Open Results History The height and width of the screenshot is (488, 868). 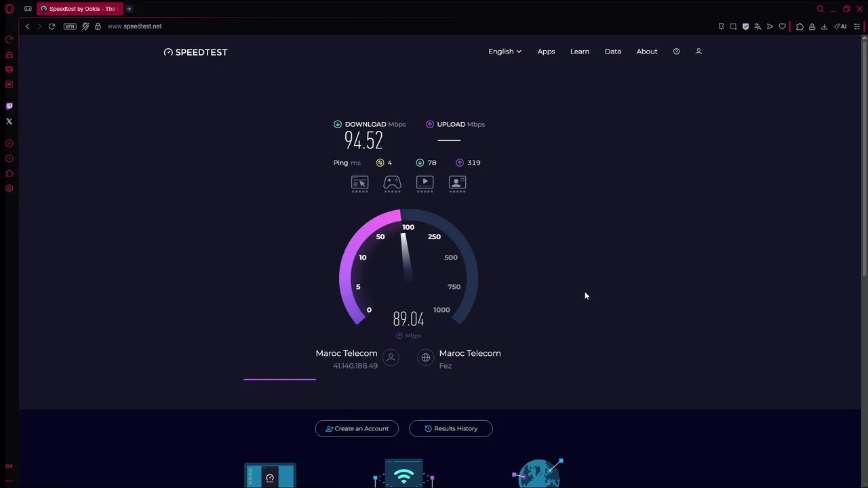pos(451,428)
